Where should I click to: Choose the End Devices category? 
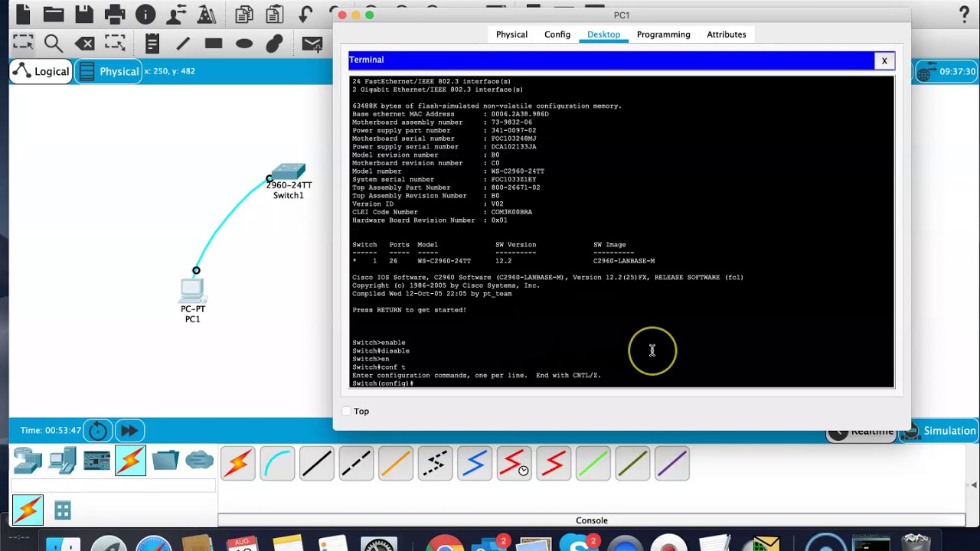pos(62,461)
